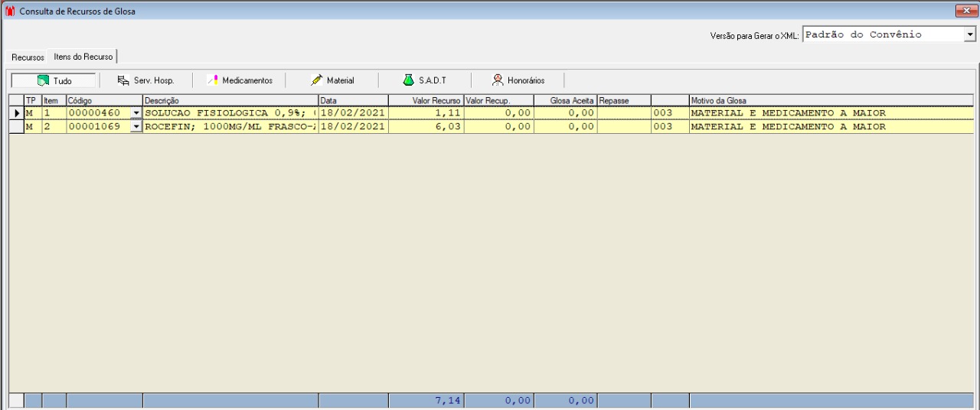Image resolution: width=980 pixels, height=410 pixels.
Task: Filter by Honorários person icon
Action: pos(498,80)
